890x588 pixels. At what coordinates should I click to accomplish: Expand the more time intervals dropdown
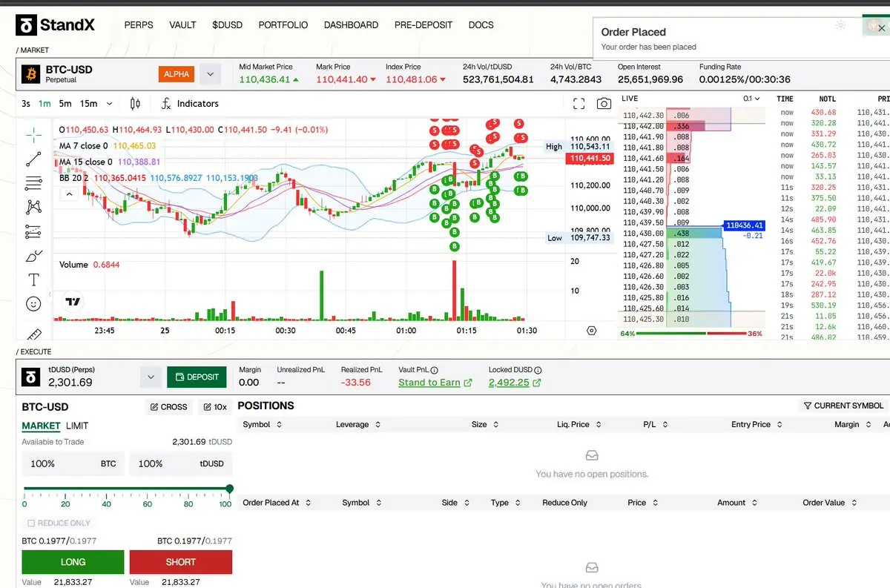click(x=110, y=104)
